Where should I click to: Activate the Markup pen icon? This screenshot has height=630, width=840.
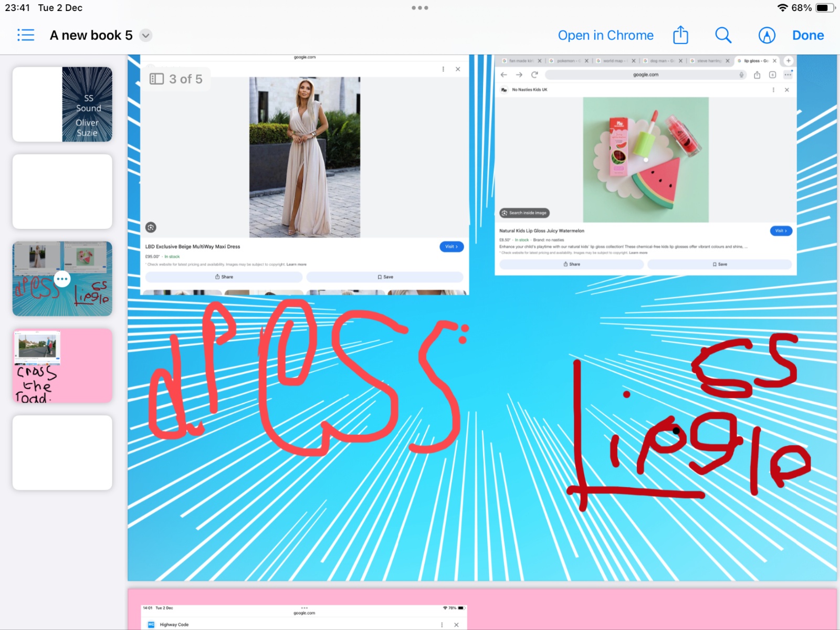click(766, 35)
